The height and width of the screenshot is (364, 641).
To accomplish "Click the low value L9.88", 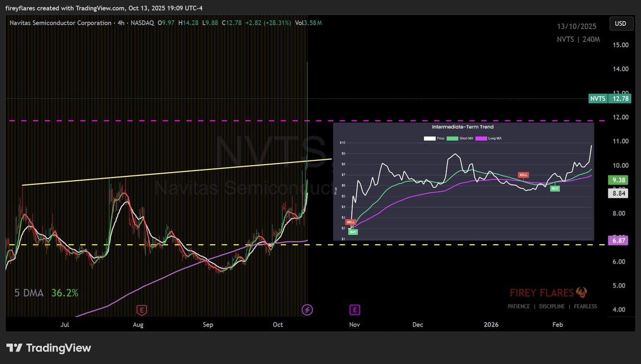I will coord(210,23).
